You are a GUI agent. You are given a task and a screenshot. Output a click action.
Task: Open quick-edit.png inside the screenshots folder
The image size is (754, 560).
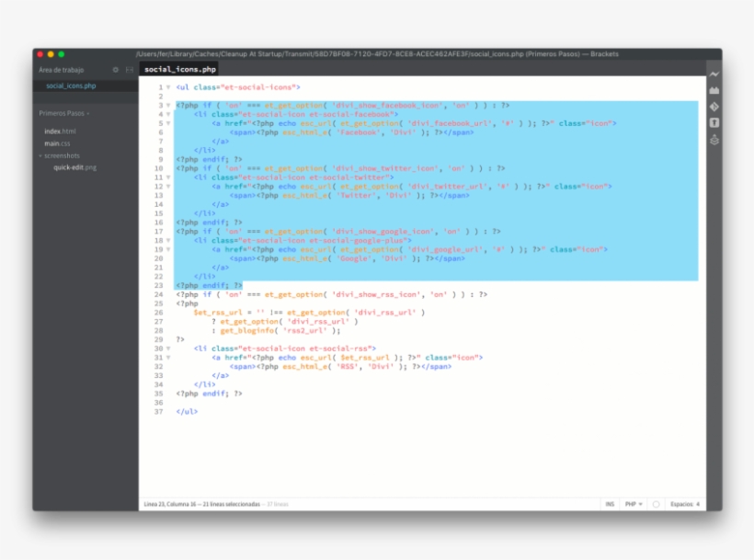click(73, 168)
